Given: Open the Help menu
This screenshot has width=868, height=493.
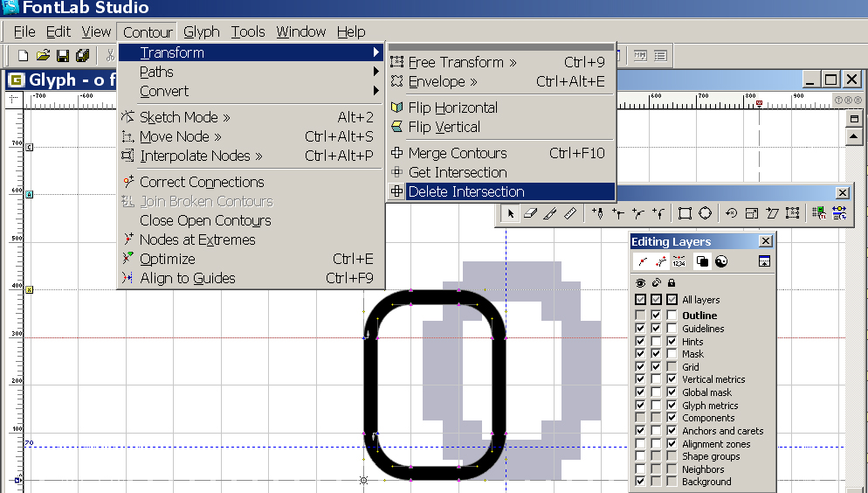Looking at the screenshot, I should [x=351, y=32].
